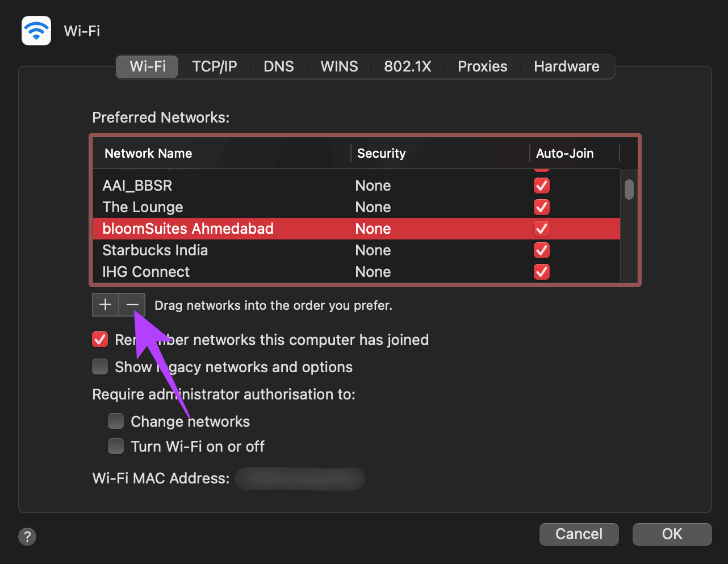Select the Starbucks India network

[357, 250]
